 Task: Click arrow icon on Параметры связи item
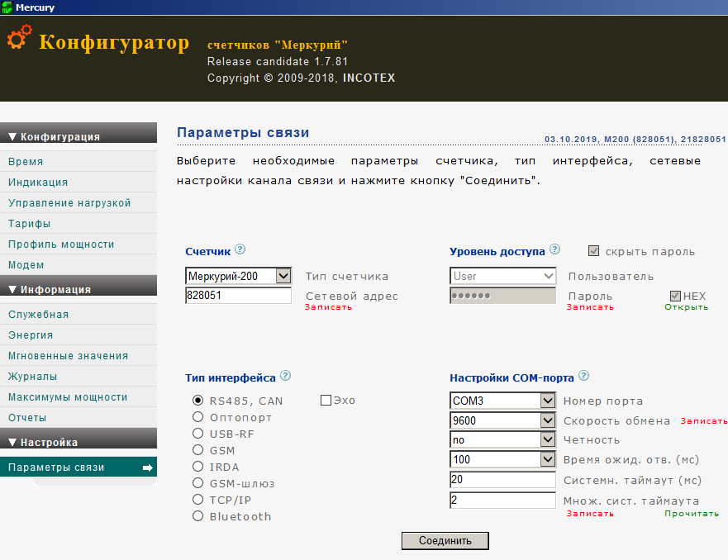pos(148,467)
